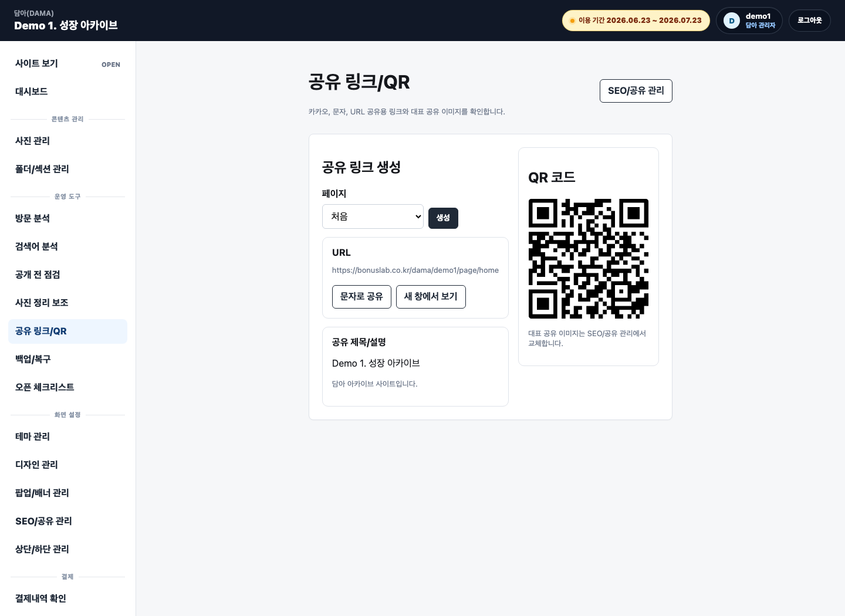Open 검색어 분석 menu item
845x616 pixels.
67,246
